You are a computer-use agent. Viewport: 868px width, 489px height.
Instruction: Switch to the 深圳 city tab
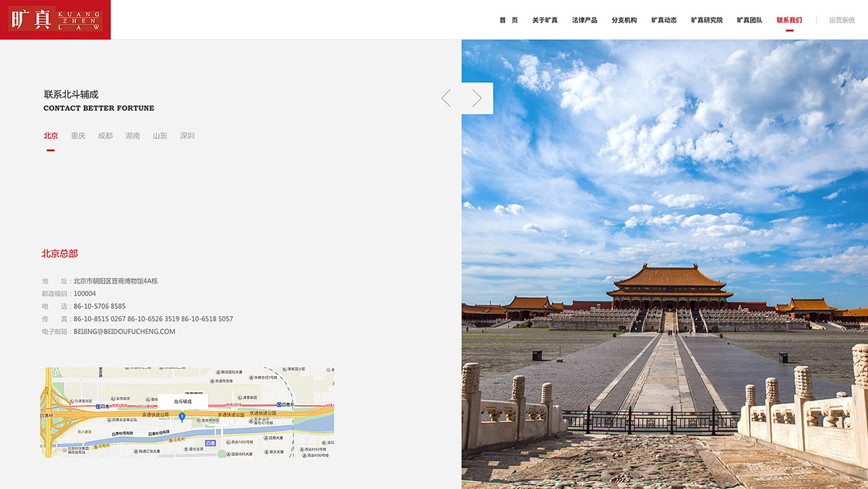coord(187,136)
